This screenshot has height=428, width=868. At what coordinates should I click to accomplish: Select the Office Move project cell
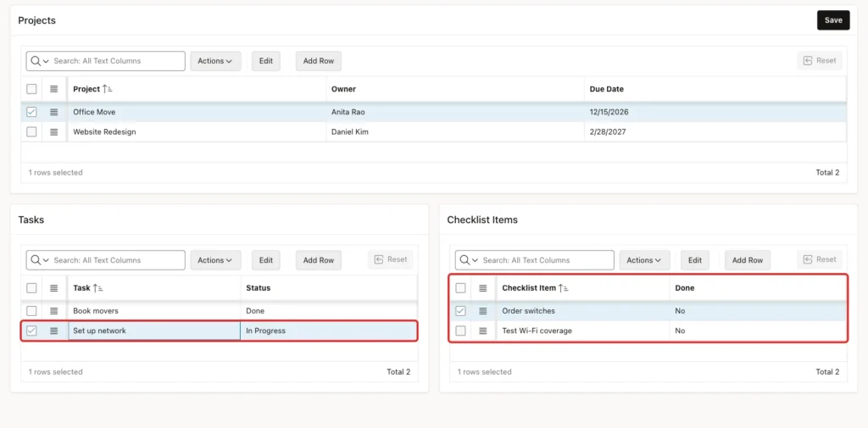197,112
